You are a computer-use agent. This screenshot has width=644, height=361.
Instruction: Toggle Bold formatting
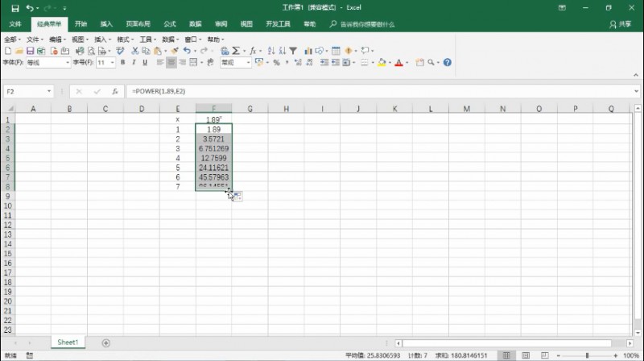coord(122,63)
